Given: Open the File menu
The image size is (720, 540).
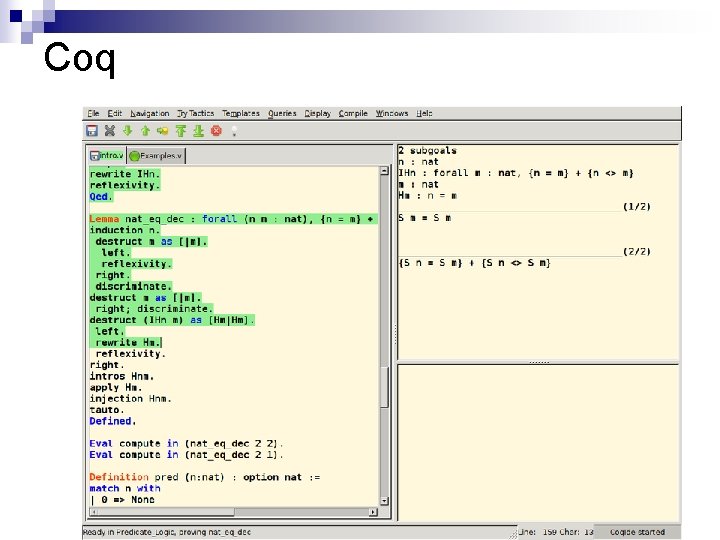Looking at the screenshot, I should click(x=93, y=113).
